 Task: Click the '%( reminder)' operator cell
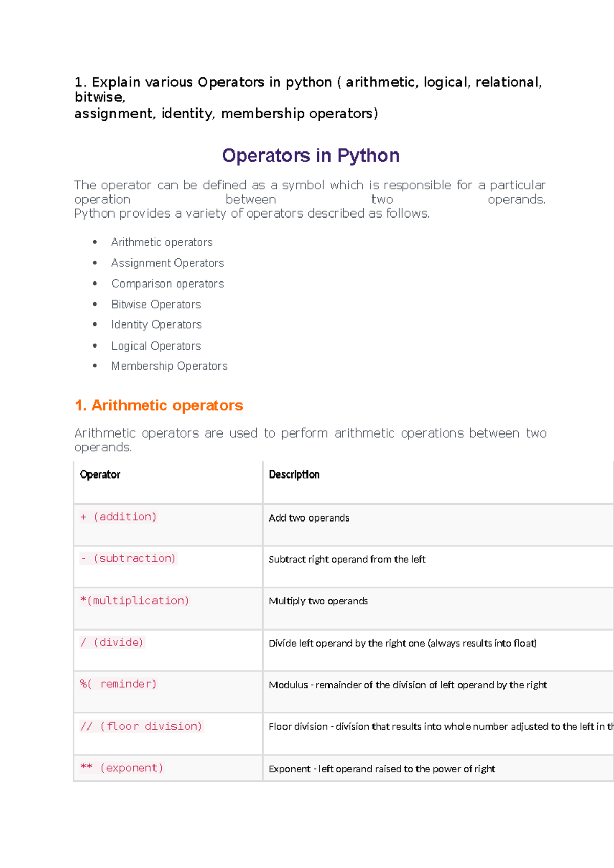point(118,684)
